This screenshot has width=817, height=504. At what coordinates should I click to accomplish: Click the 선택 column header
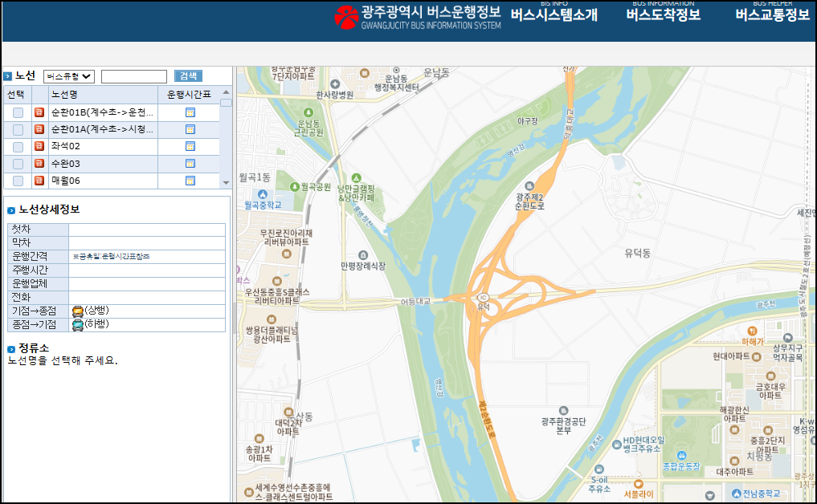click(x=15, y=95)
